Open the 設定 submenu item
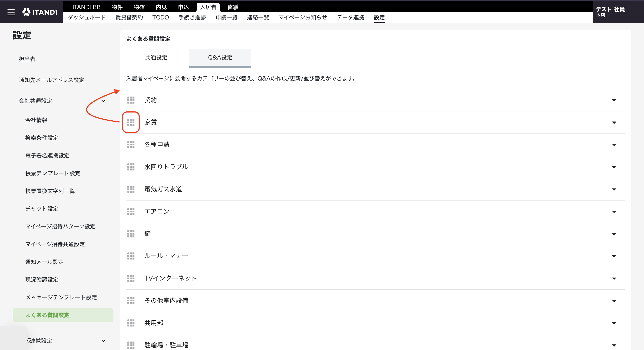644x350 pixels. click(379, 17)
